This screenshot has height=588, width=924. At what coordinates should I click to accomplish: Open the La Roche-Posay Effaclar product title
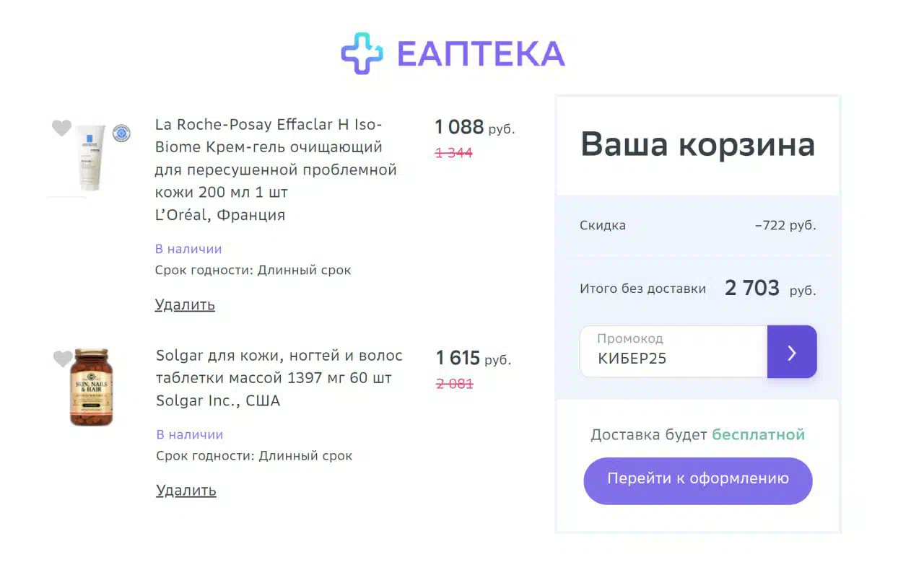point(276,170)
